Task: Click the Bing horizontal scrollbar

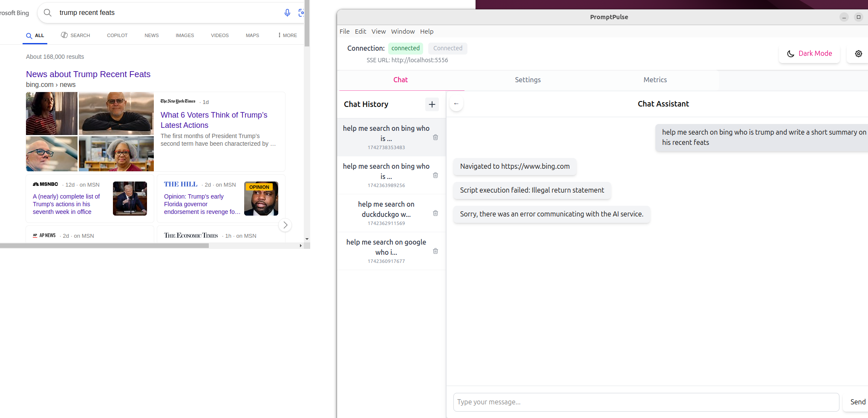Action: [104, 245]
